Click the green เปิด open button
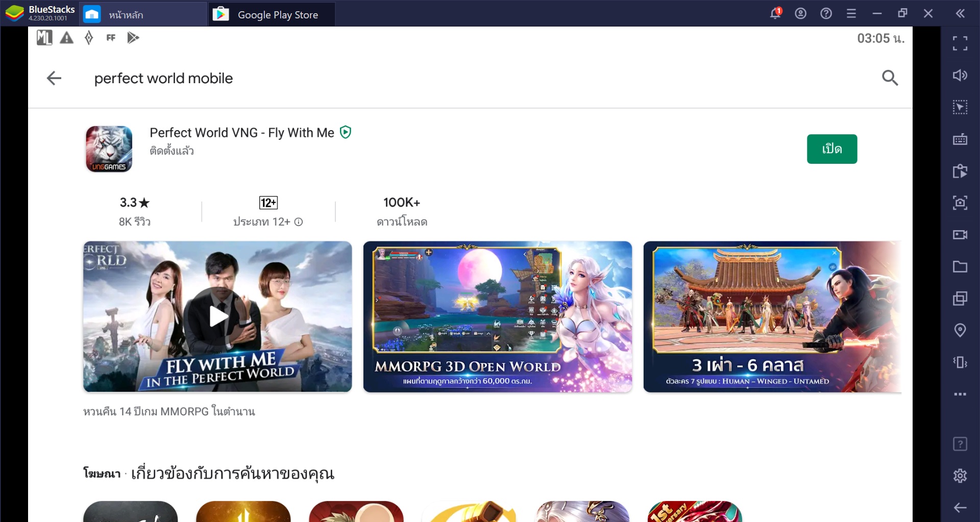 click(832, 149)
